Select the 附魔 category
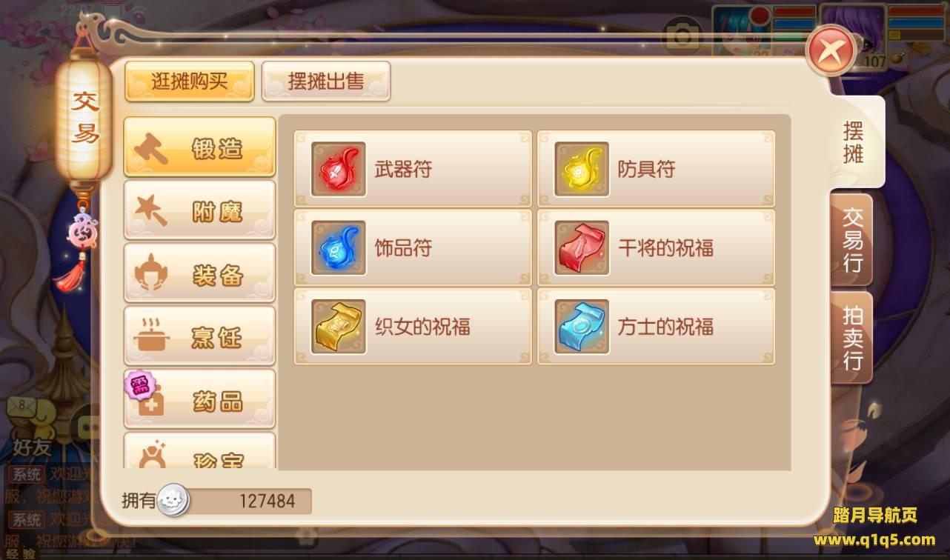The width and height of the screenshot is (950, 560). [199, 210]
